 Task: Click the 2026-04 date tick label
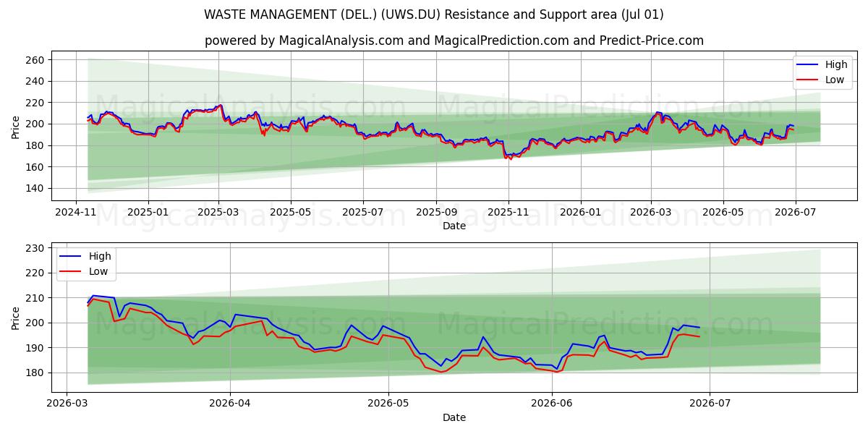click(x=230, y=404)
